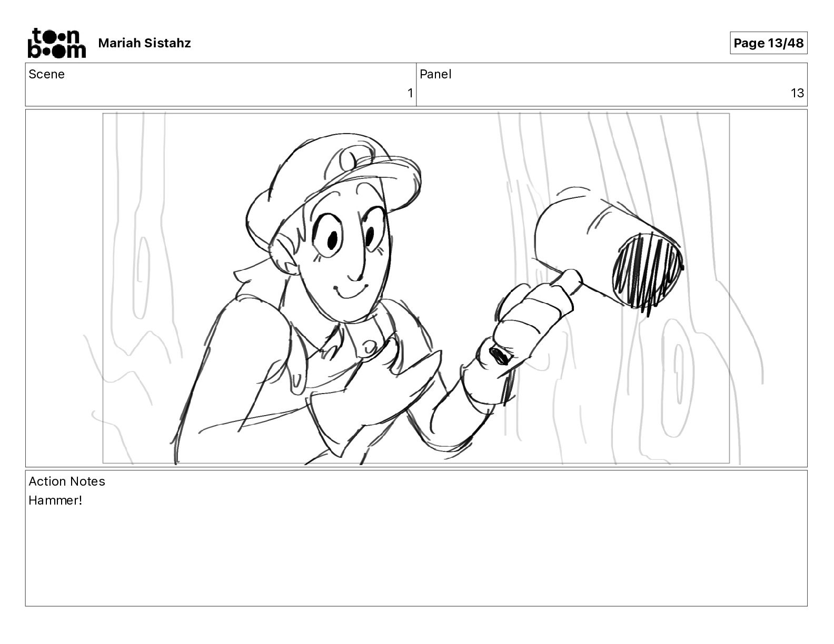The height and width of the screenshot is (644, 834).
Task: Select the 'Panel' header label
Action: pos(435,74)
